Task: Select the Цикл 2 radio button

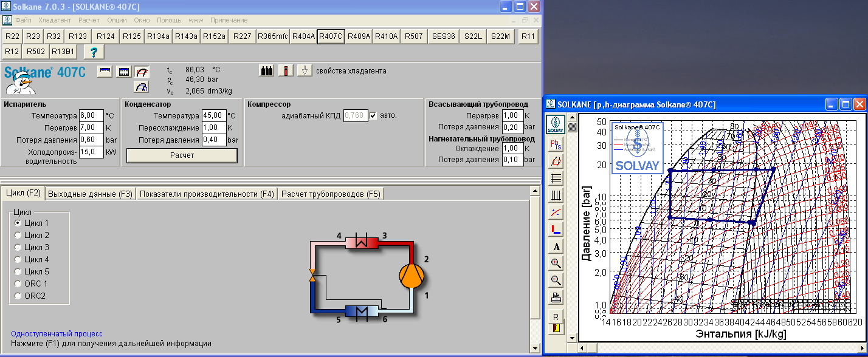Action: pos(18,236)
